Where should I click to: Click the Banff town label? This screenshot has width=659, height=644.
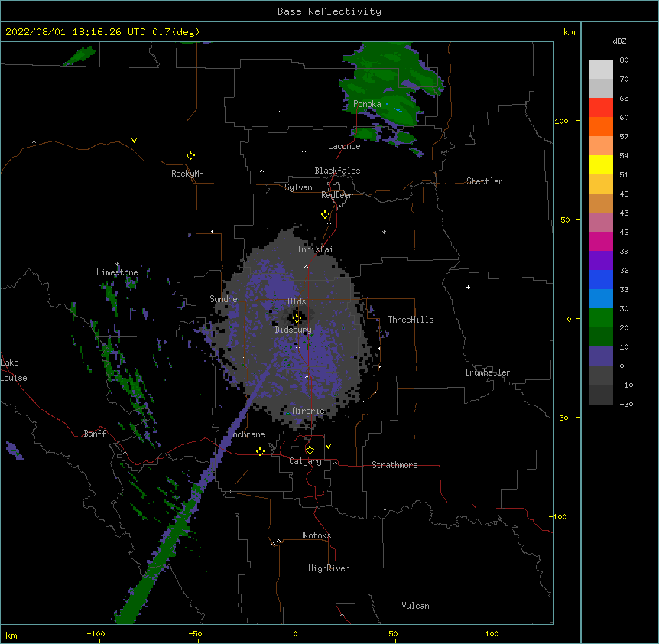(x=95, y=434)
